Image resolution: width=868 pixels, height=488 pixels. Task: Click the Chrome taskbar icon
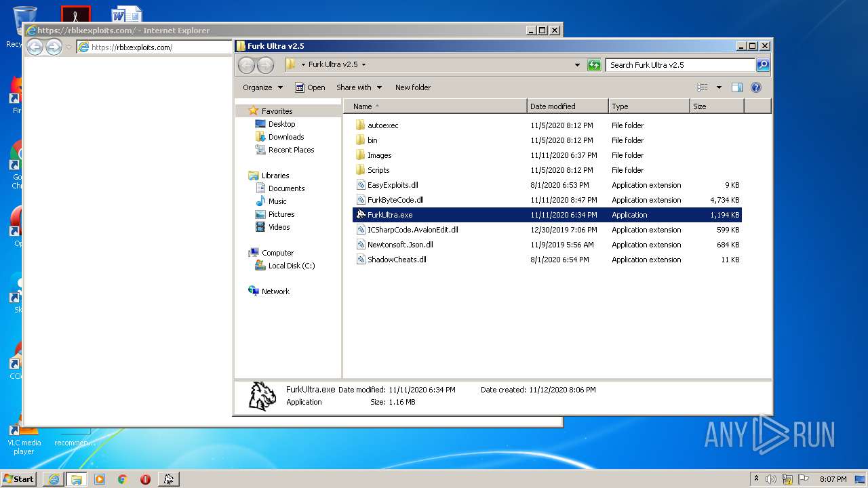coord(123,479)
